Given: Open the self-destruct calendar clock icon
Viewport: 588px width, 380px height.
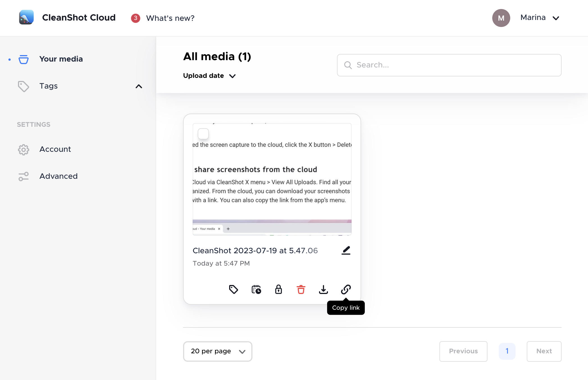Looking at the screenshot, I should (x=256, y=289).
